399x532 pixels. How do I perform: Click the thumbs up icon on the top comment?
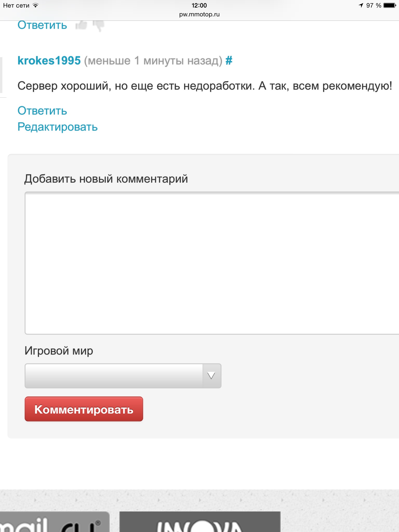81,25
